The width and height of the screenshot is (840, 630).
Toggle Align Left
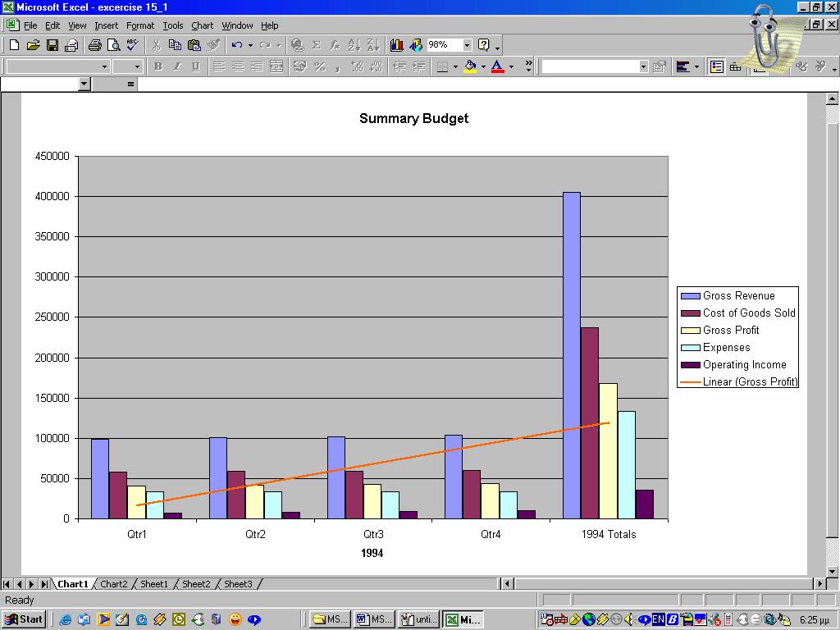218,66
